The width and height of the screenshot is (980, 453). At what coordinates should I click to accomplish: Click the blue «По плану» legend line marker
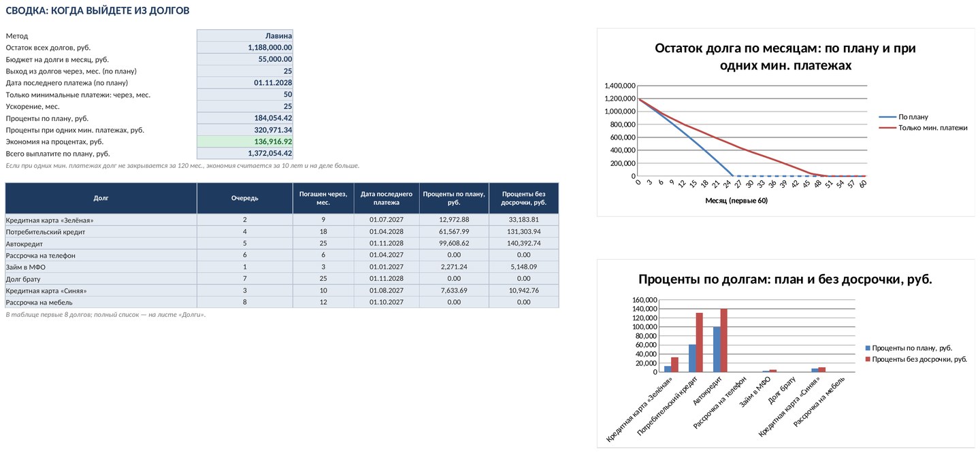(x=887, y=117)
